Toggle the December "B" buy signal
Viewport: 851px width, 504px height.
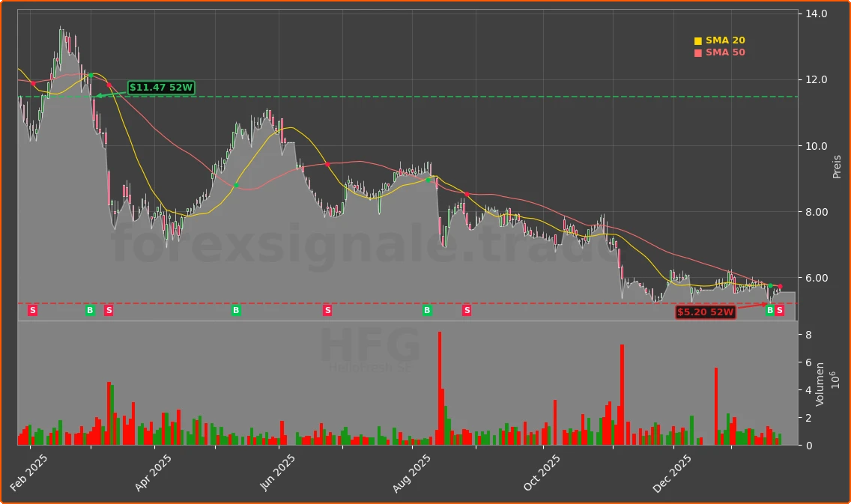769,310
